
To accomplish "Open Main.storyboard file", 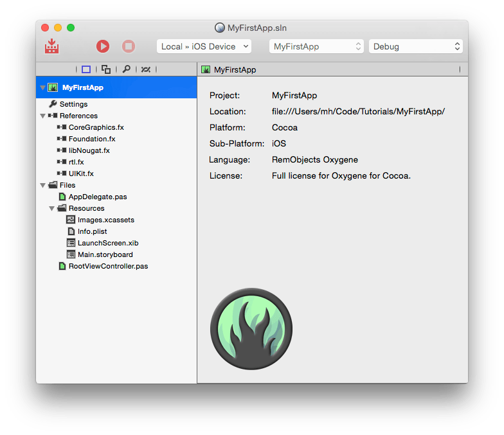I will (x=105, y=254).
